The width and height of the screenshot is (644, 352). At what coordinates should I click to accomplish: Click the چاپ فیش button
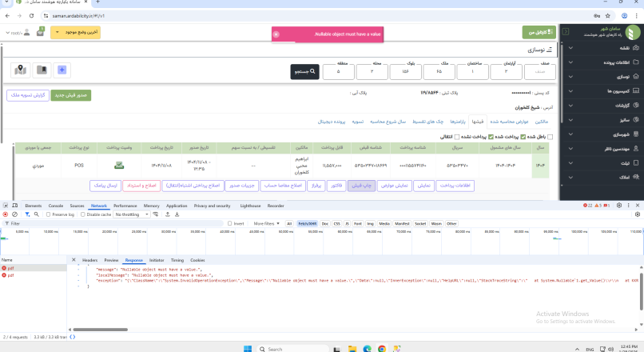click(x=361, y=186)
